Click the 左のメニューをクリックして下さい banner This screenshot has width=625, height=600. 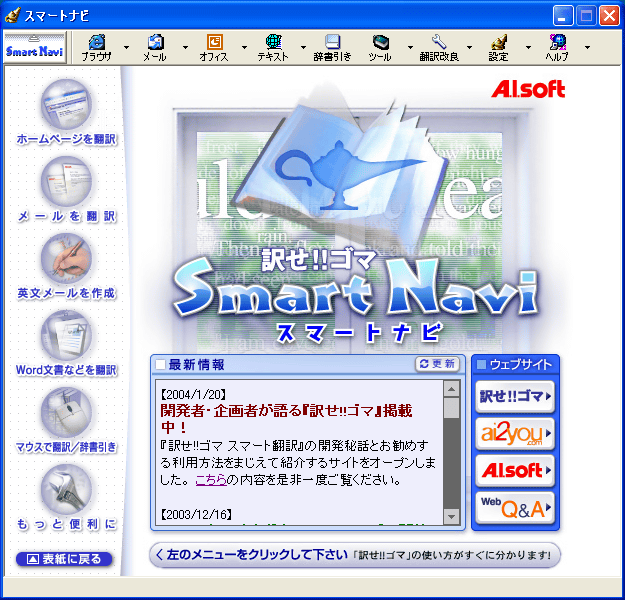pos(355,555)
